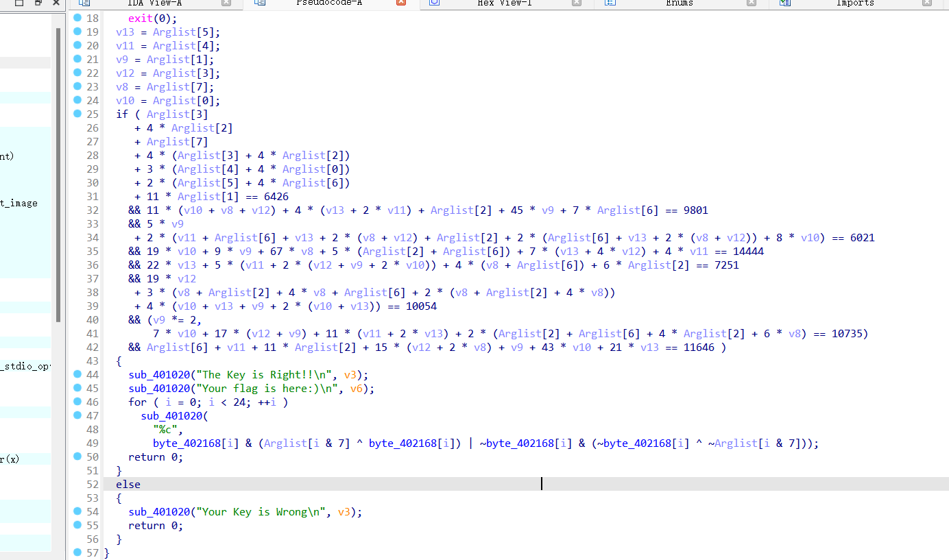
Task: Click the "for" keyword on line 46
Action: tap(137, 402)
